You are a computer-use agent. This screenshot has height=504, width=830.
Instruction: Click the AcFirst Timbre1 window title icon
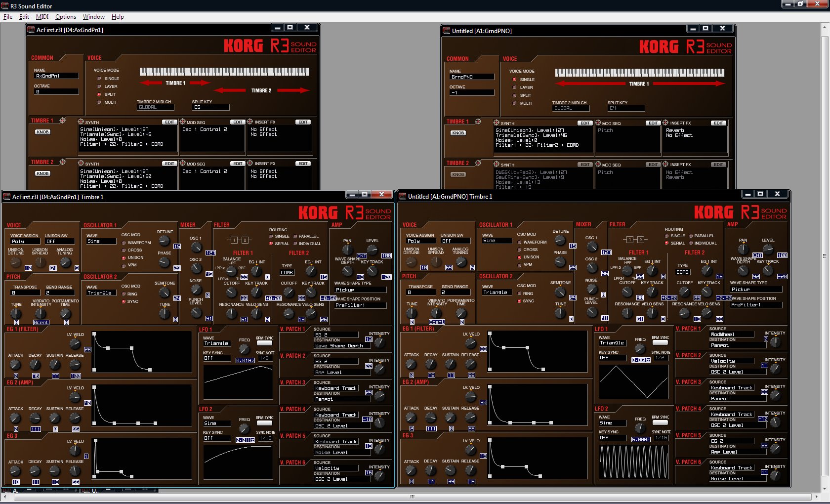coord(7,197)
